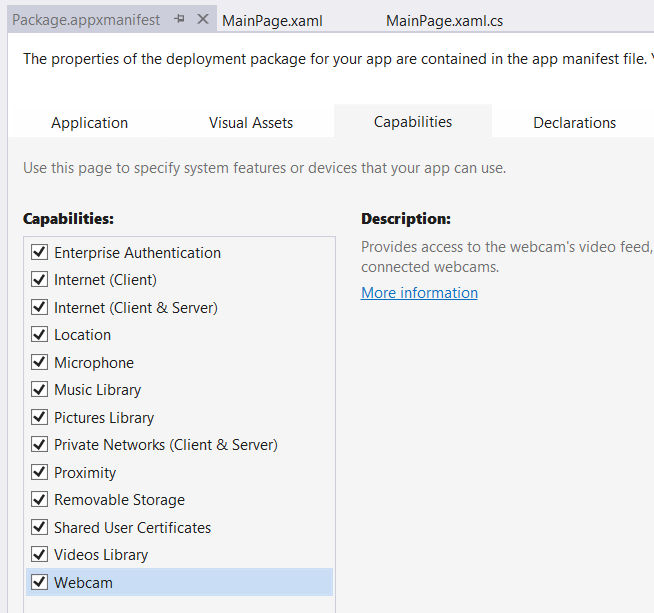Select the Videos Library label text
This screenshot has height=613, width=654.
(x=101, y=555)
